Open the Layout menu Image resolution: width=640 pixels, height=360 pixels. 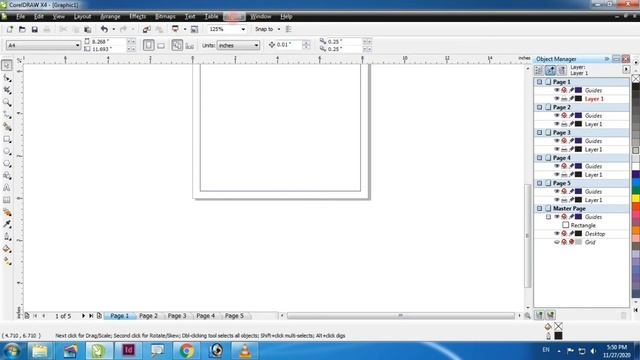click(82, 17)
